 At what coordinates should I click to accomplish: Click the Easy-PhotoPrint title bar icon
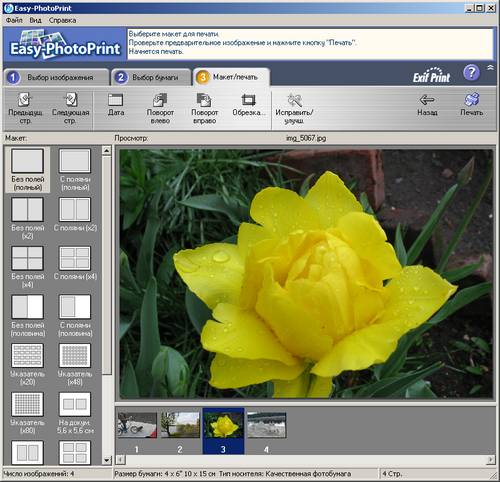tap(8, 8)
